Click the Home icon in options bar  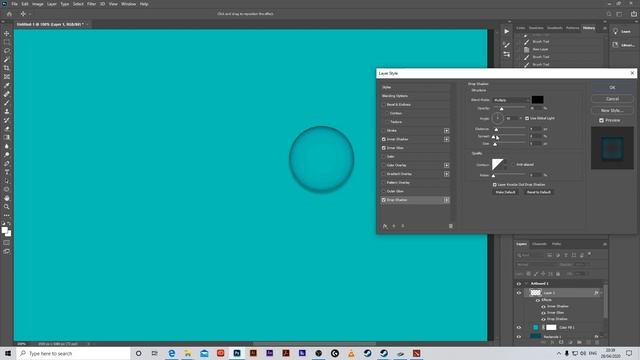(x=9, y=14)
